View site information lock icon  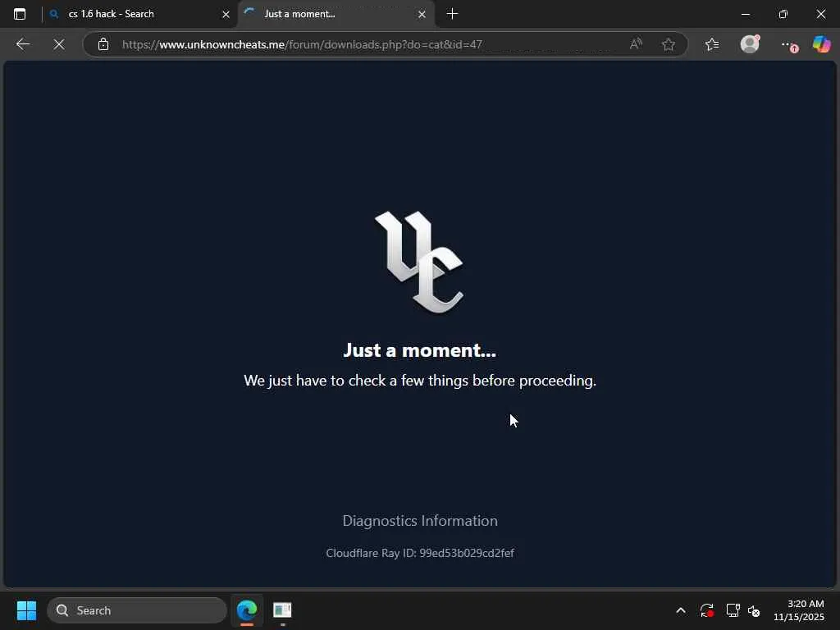[103, 44]
